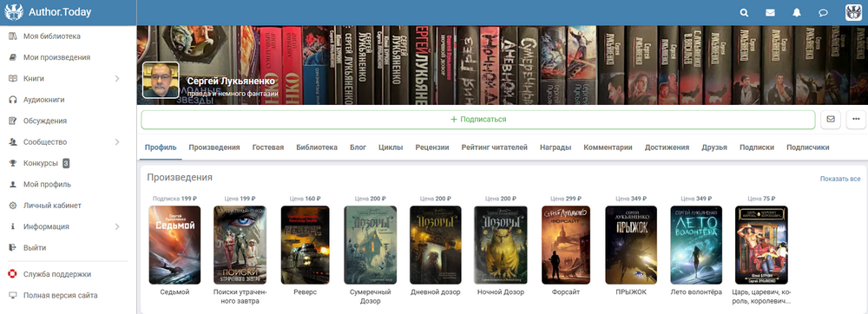Open the Комментарии tab

(608, 147)
